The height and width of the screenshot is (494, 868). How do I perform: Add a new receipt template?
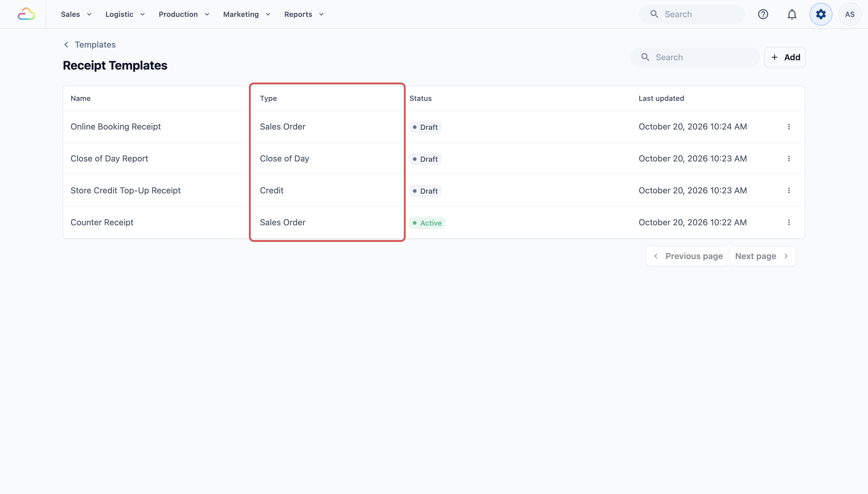(785, 57)
